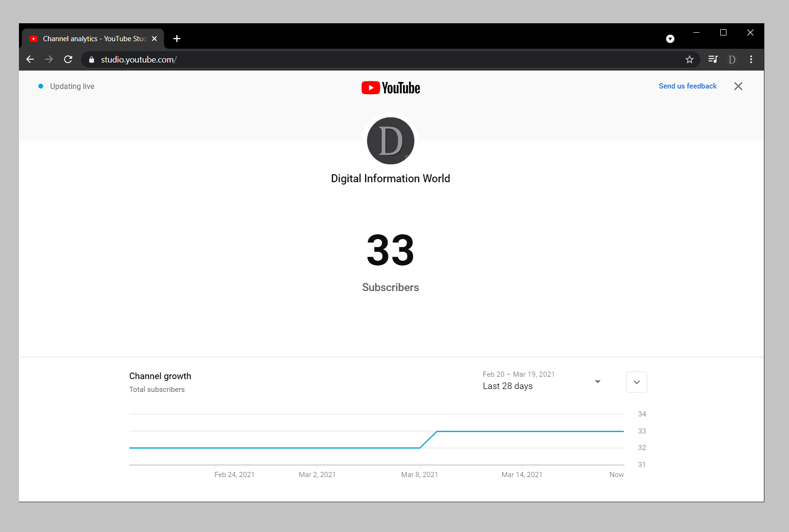Dismiss the analytics overlay with the X
Viewport: 789px width, 532px height.
(x=738, y=86)
